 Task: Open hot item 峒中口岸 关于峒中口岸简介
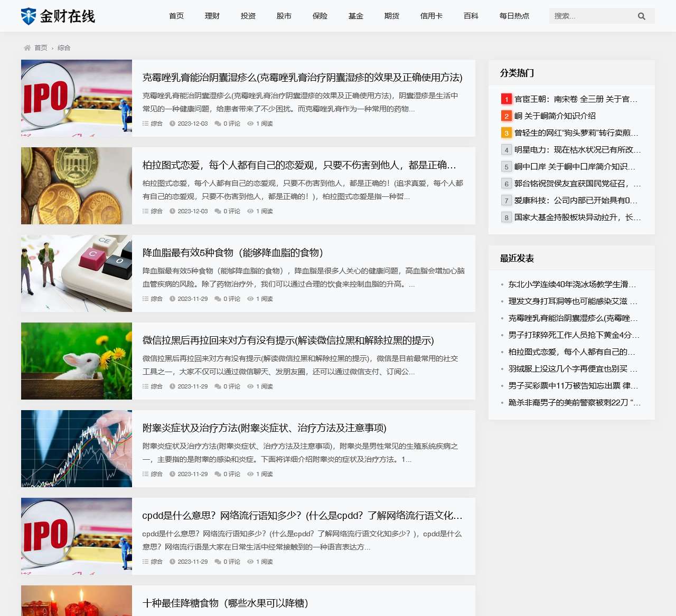(575, 167)
